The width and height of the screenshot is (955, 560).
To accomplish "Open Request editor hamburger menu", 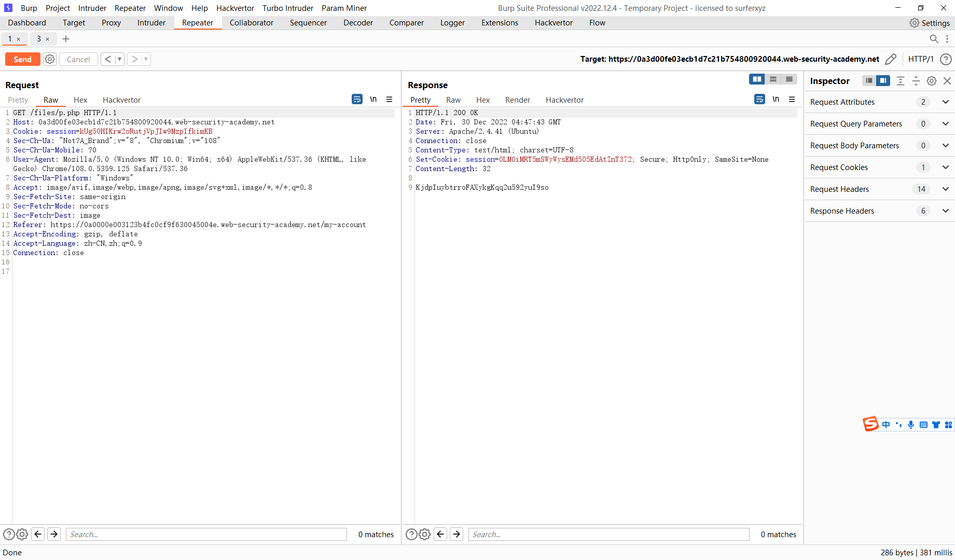I will point(390,99).
